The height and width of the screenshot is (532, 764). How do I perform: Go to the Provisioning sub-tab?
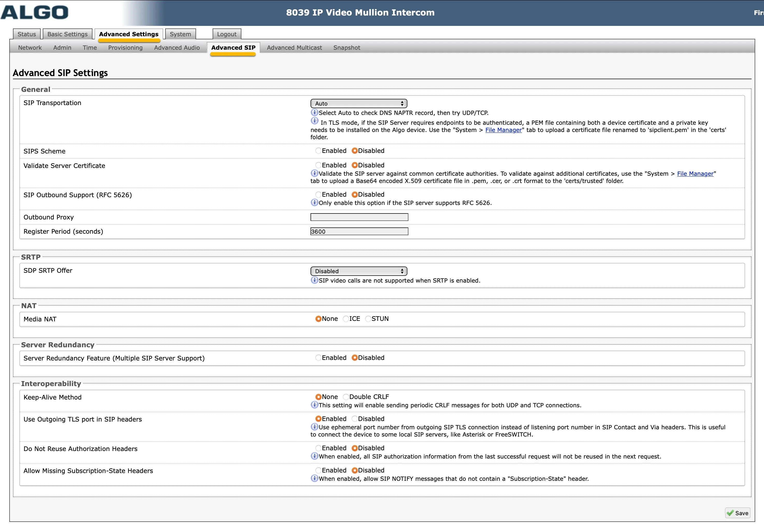(125, 48)
